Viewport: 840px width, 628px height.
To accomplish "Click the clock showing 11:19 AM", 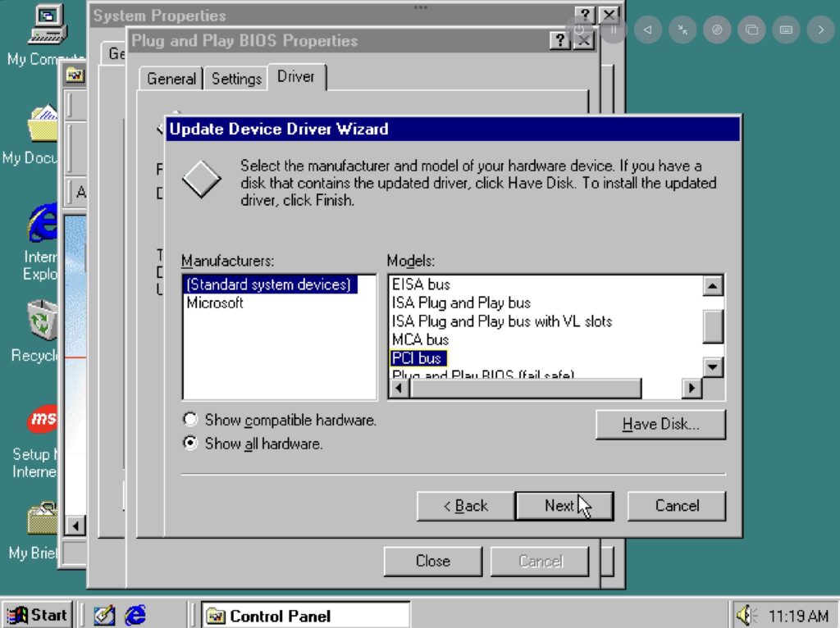I will click(x=798, y=616).
